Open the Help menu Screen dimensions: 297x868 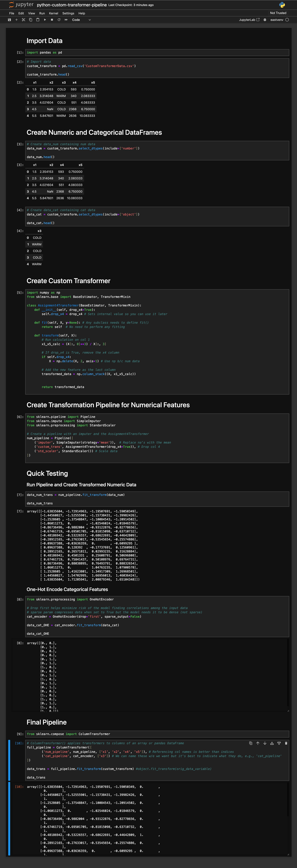coord(82,13)
